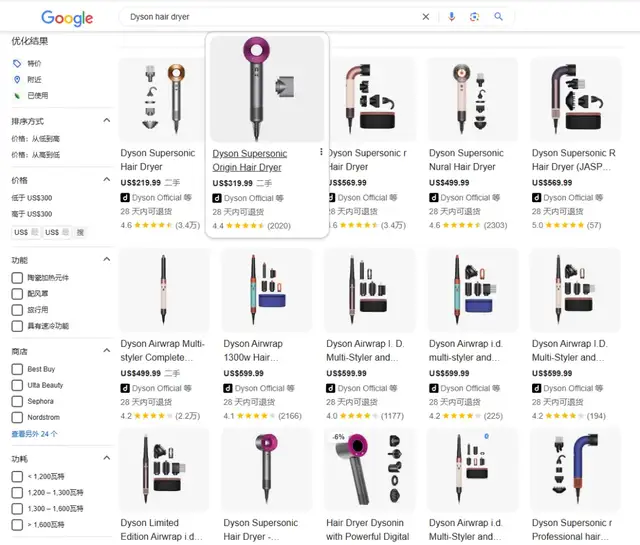Open Supersonic R JASP purple dryer thumbnail
Screen dimensions: 640x545
tap(576, 100)
